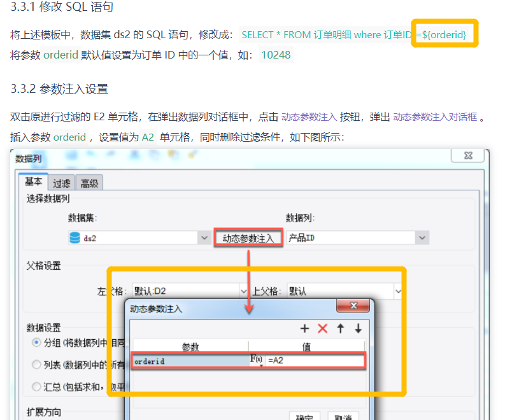Screen dimensions: 519x420
Task: Click the SELECT * FROM SQL code snippet
Action: pos(353,35)
